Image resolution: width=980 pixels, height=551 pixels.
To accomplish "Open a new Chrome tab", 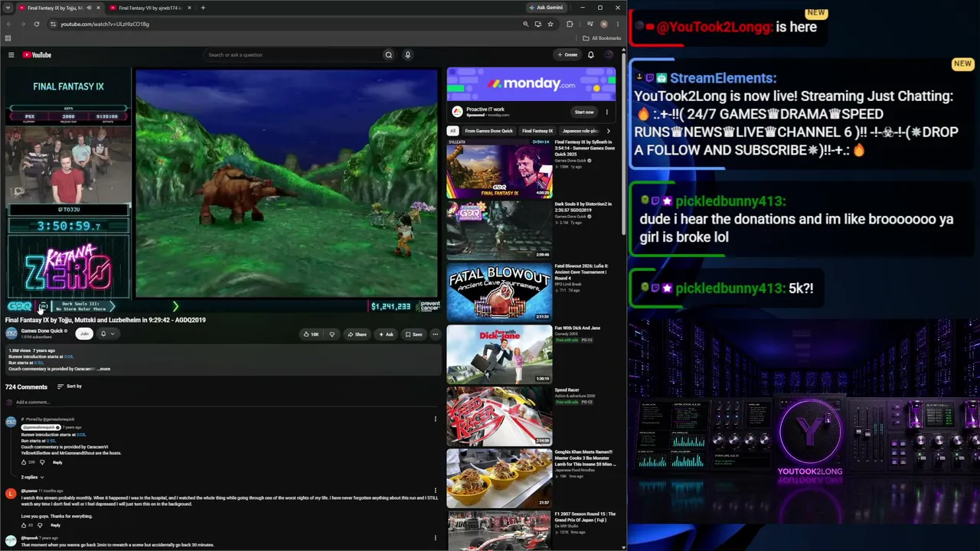I will click(203, 8).
